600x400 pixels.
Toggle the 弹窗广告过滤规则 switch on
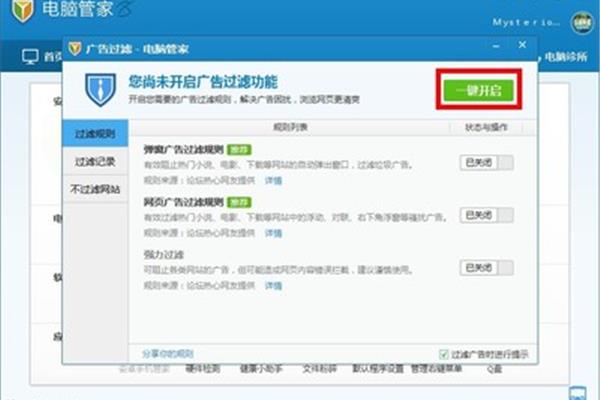486,163
